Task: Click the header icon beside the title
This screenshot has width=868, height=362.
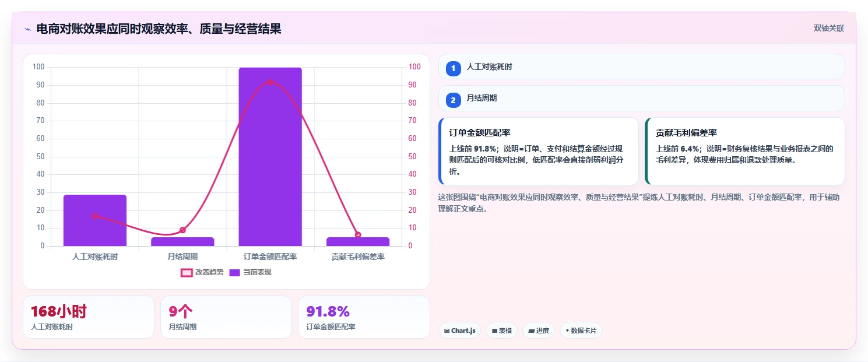Action: click(x=27, y=29)
